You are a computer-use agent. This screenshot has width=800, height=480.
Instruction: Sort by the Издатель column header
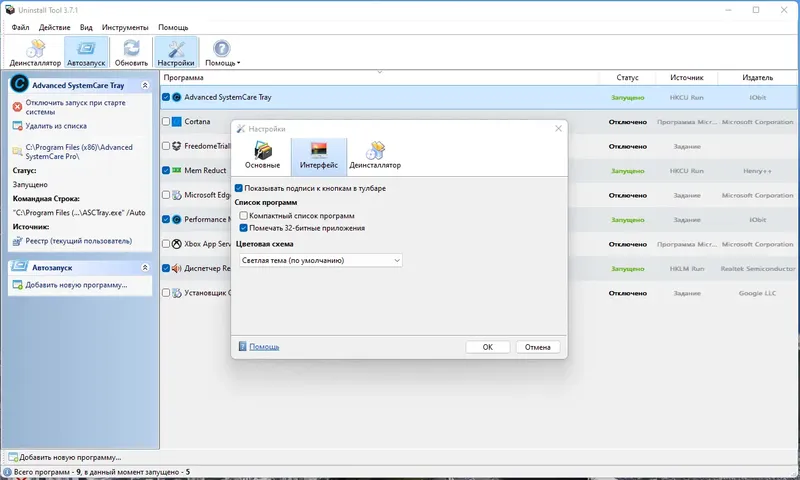click(x=758, y=78)
